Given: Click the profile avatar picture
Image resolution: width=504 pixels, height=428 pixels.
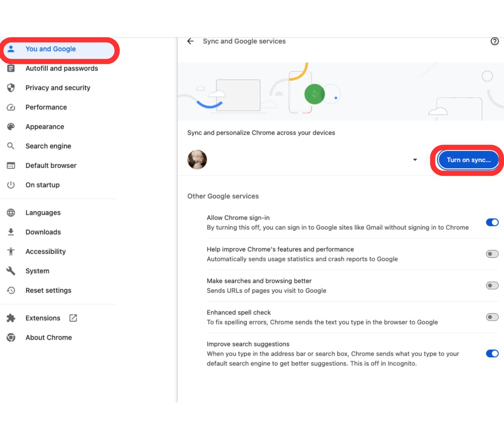Looking at the screenshot, I should click(197, 160).
